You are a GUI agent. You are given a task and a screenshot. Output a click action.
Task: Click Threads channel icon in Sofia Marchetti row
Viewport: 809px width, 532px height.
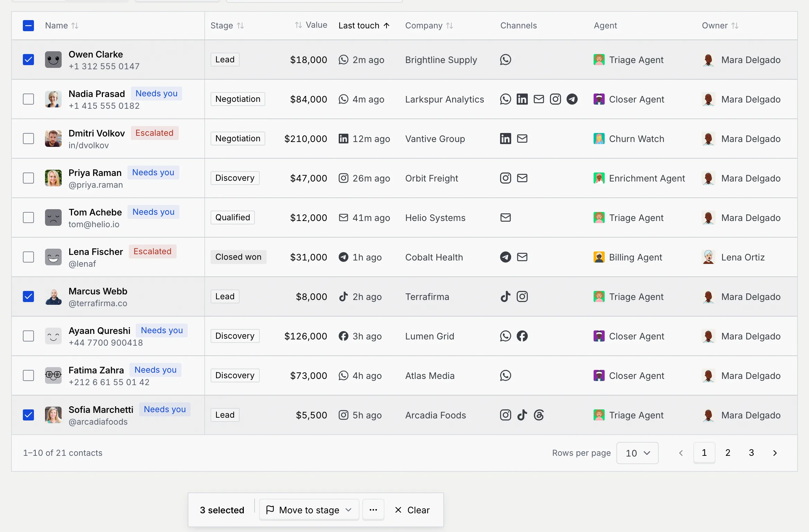[x=539, y=415]
